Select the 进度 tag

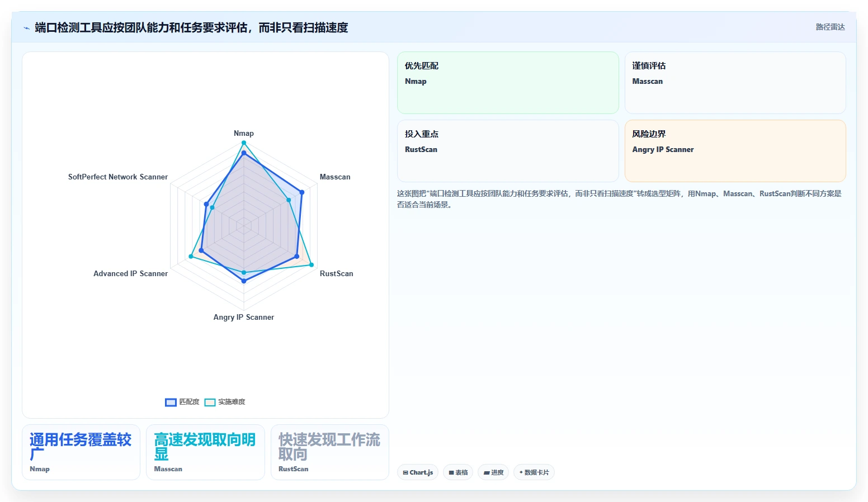[493, 472]
